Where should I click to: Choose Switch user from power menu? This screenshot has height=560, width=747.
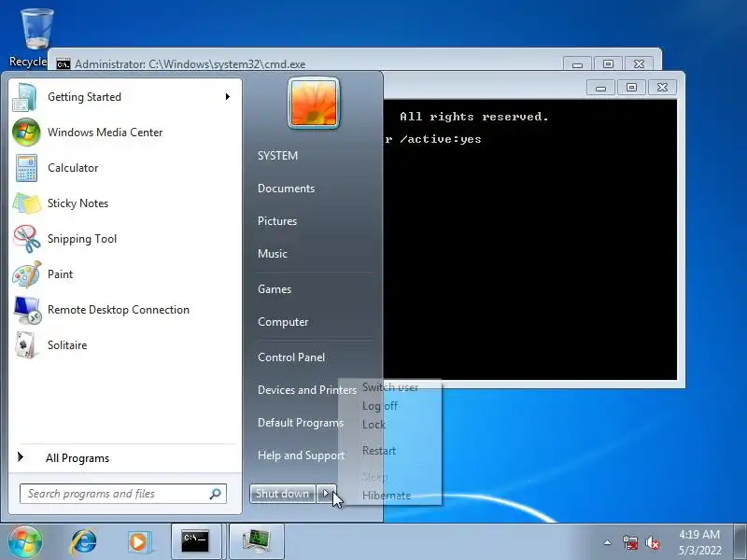(x=390, y=387)
